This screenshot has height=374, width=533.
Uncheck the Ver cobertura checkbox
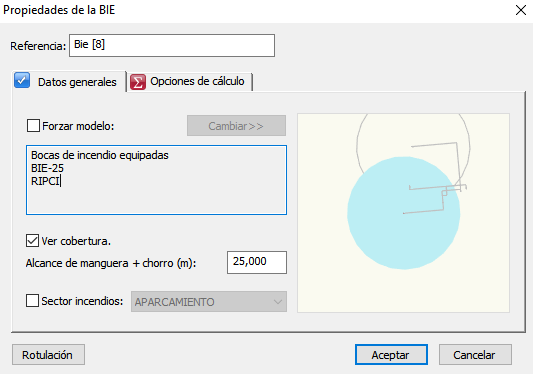(32, 240)
